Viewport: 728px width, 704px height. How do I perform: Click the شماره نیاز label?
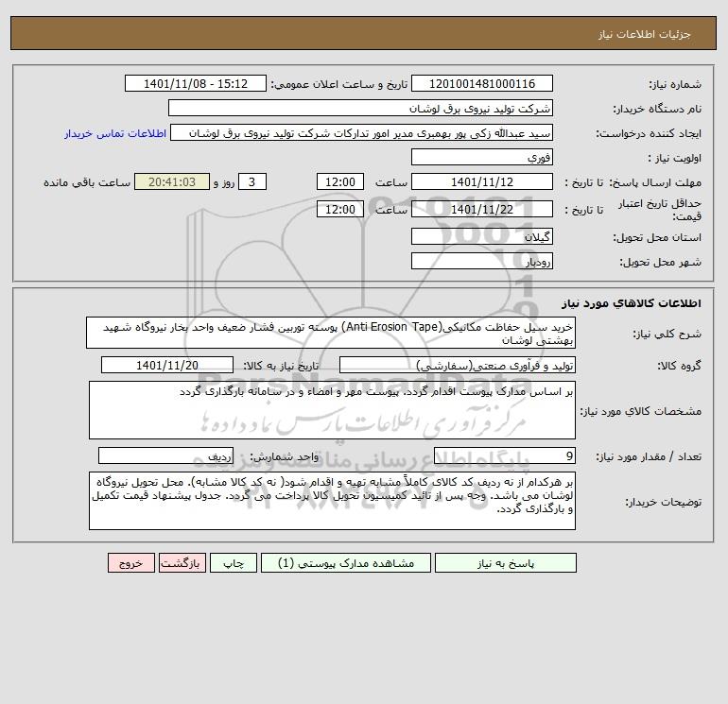675,84
